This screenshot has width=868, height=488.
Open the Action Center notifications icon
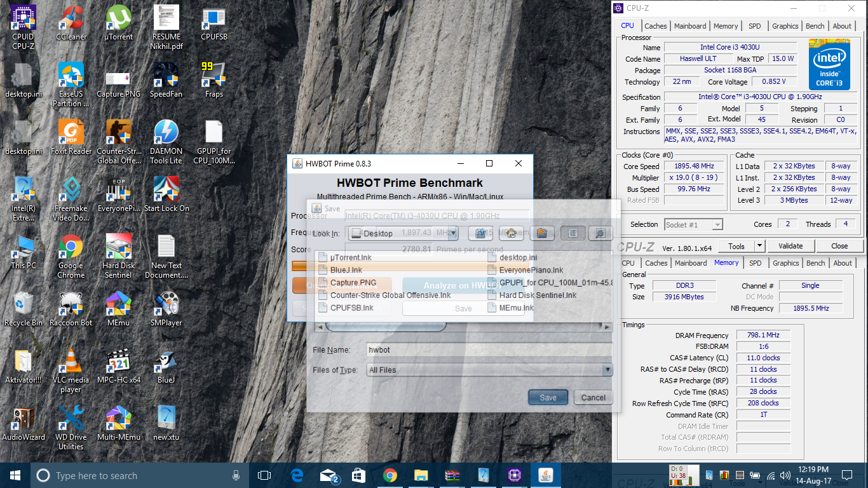(x=846, y=475)
